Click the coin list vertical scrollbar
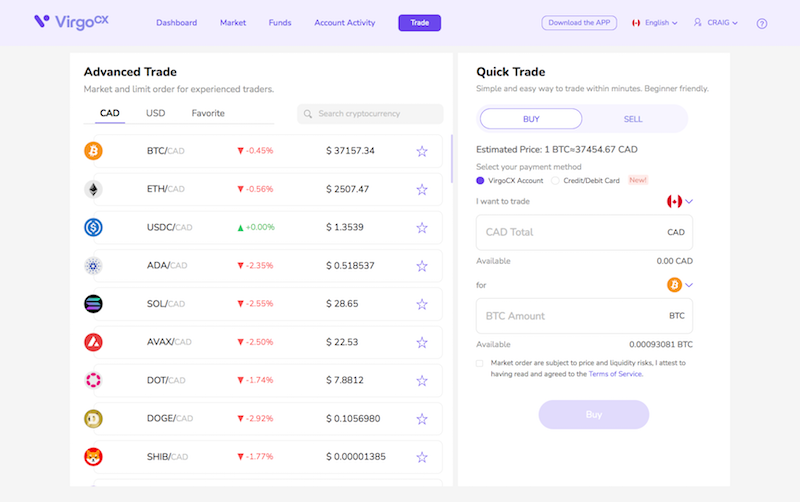 452,159
